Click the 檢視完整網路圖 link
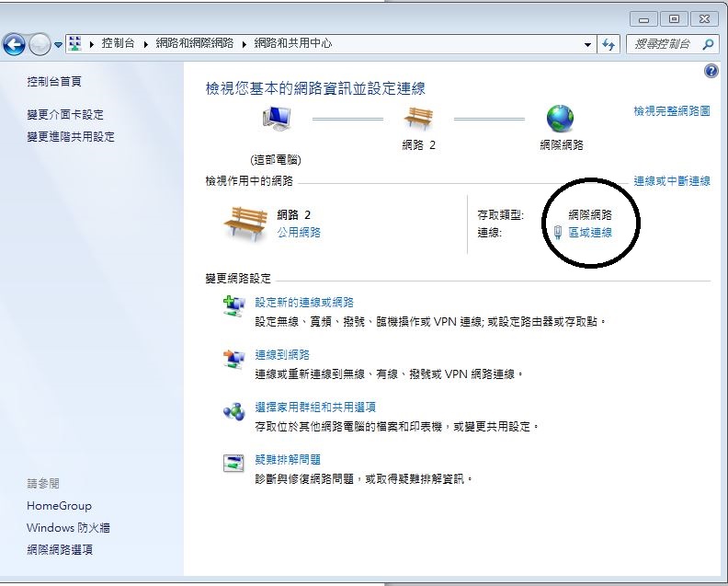 pos(671,111)
